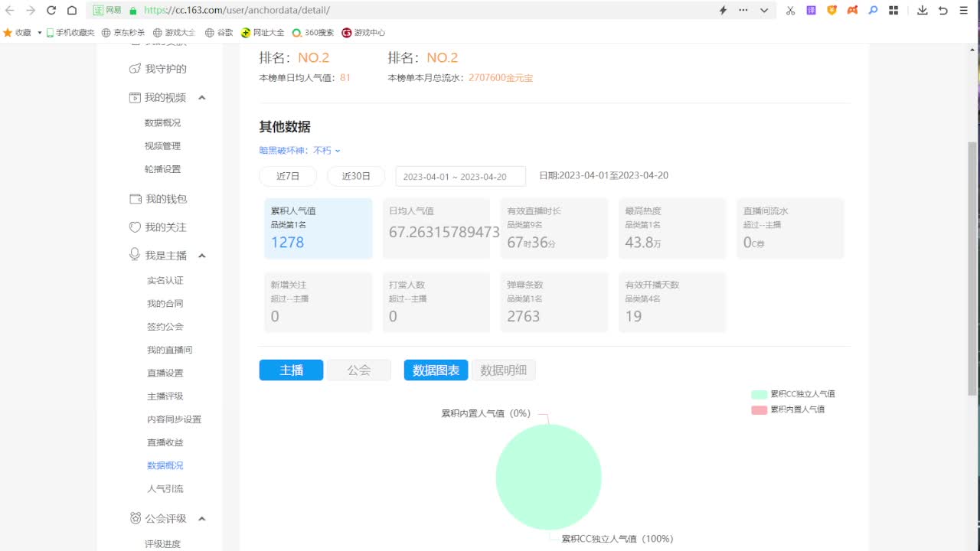Image resolution: width=980 pixels, height=551 pixels.
Task: Select the 最高热度 stat card
Action: pyautogui.click(x=672, y=228)
